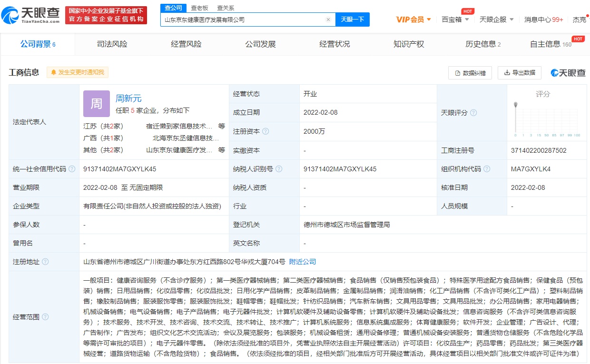Image resolution: width=590 pixels, height=364 pixels.
Task: Open the 公司发展 tab
Action: (261, 44)
